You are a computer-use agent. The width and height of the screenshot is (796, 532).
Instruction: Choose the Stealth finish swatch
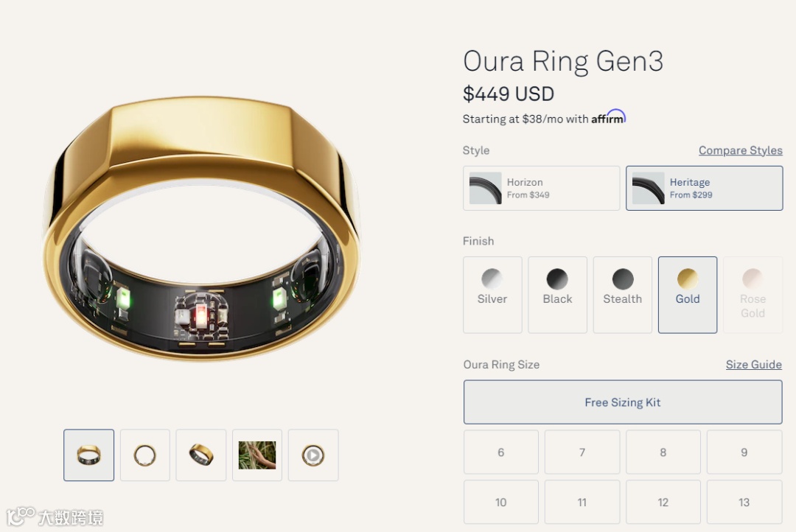point(622,295)
